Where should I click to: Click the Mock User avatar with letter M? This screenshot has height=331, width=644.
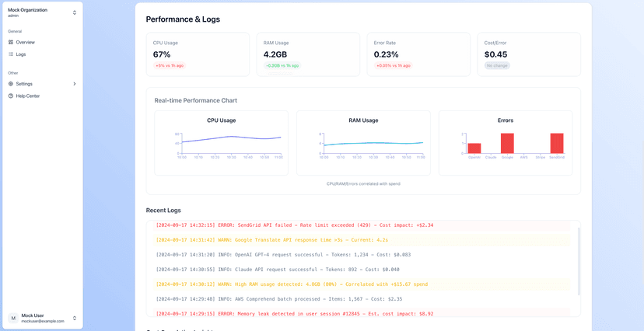[12, 318]
